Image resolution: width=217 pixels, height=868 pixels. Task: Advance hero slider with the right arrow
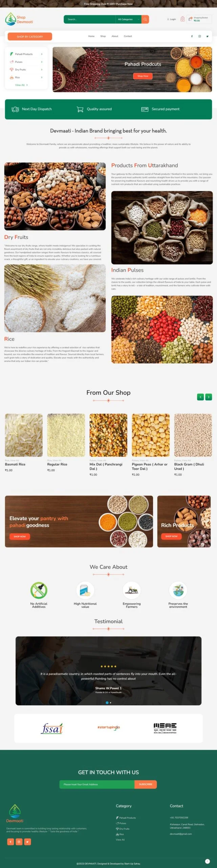(x=205, y=70)
